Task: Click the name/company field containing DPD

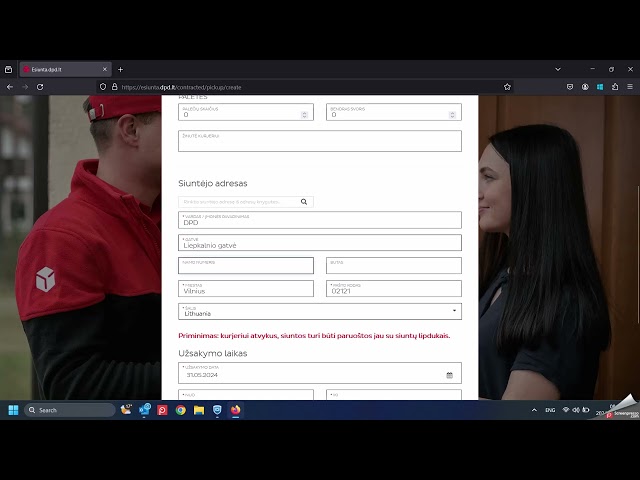Action: tap(320, 220)
